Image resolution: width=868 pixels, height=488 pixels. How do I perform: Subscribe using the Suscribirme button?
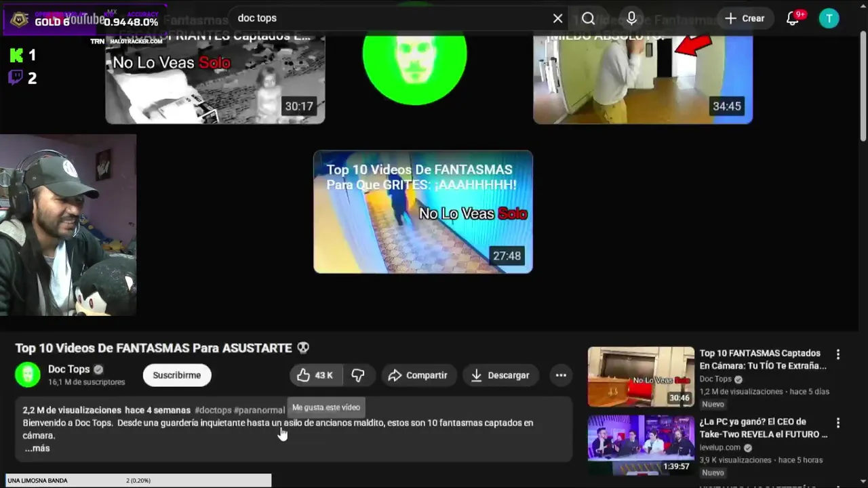click(176, 375)
